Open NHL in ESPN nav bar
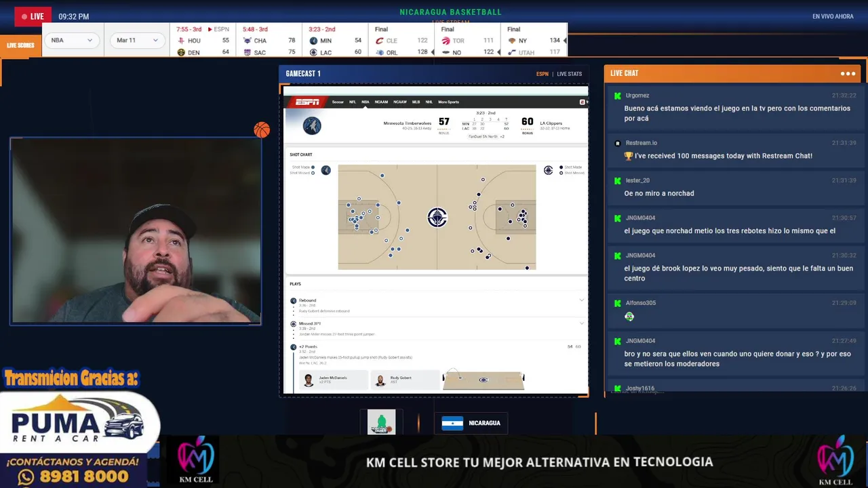The image size is (868, 488). click(x=429, y=102)
